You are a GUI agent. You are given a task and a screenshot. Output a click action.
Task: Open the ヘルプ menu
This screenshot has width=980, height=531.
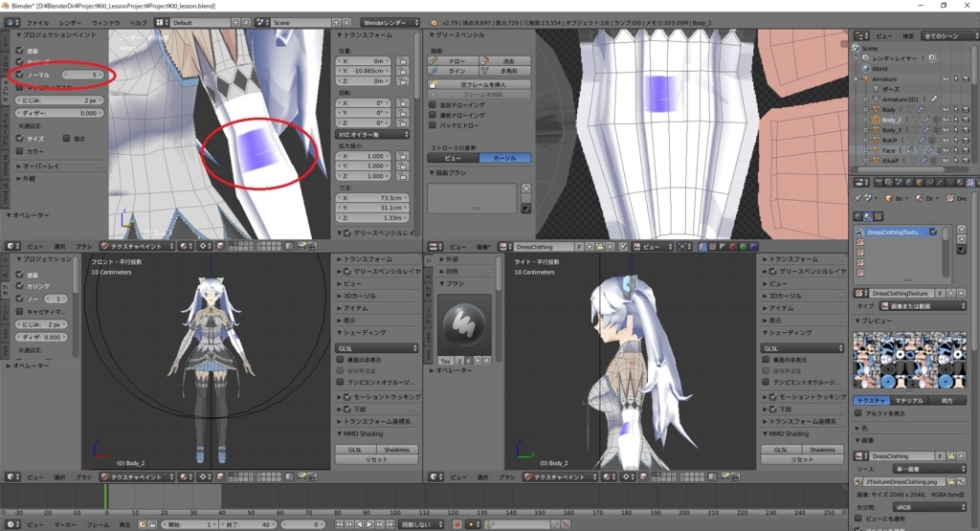(138, 23)
